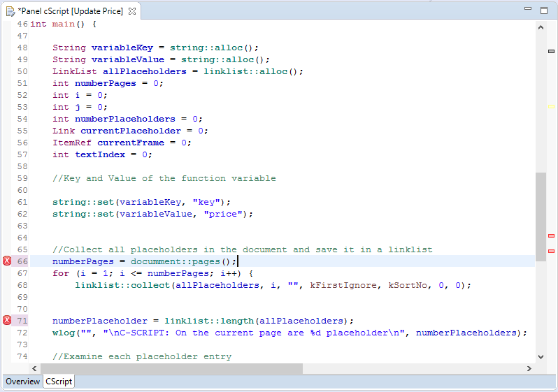Screen dimensions: 558x392
Task: Minimize the editor panel
Action: (527, 10)
